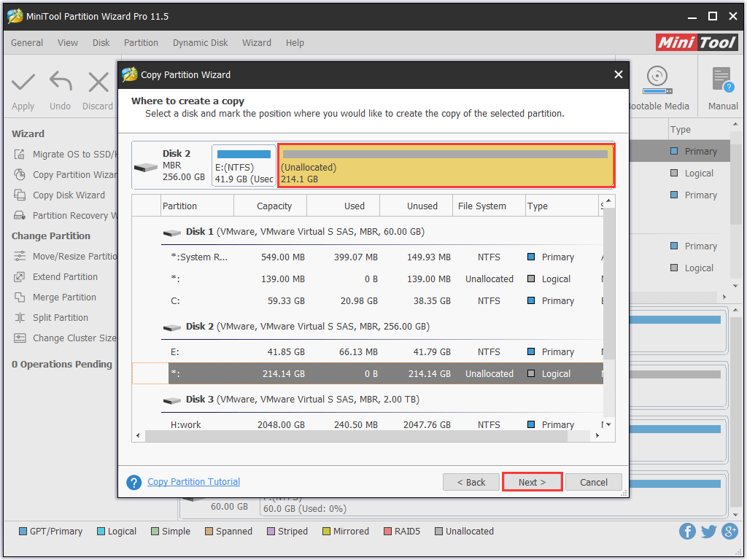Click horizontal scroll right arrow in list
Viewport: 747px width, 560px height.
tap(597, 436)
